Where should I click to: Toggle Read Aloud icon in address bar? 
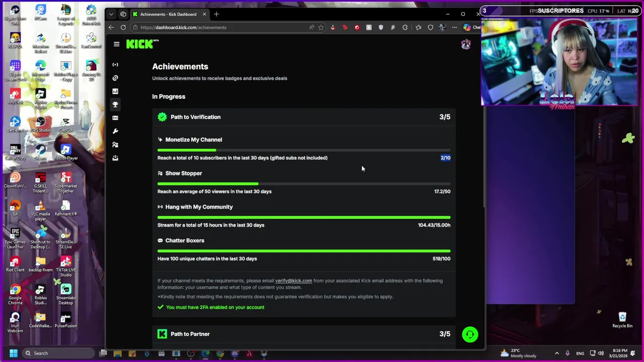[311, 27]
